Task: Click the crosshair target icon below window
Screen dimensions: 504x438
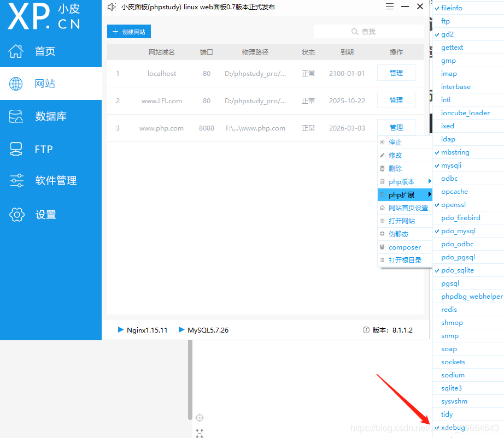Action: click(x=200, y=418)
